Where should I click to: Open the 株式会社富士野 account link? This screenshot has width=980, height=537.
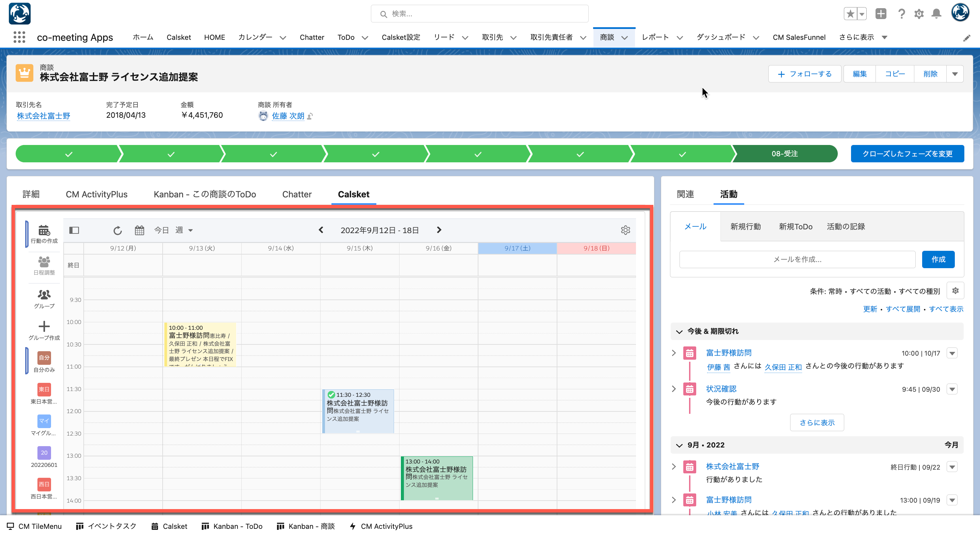pos(43,116)
